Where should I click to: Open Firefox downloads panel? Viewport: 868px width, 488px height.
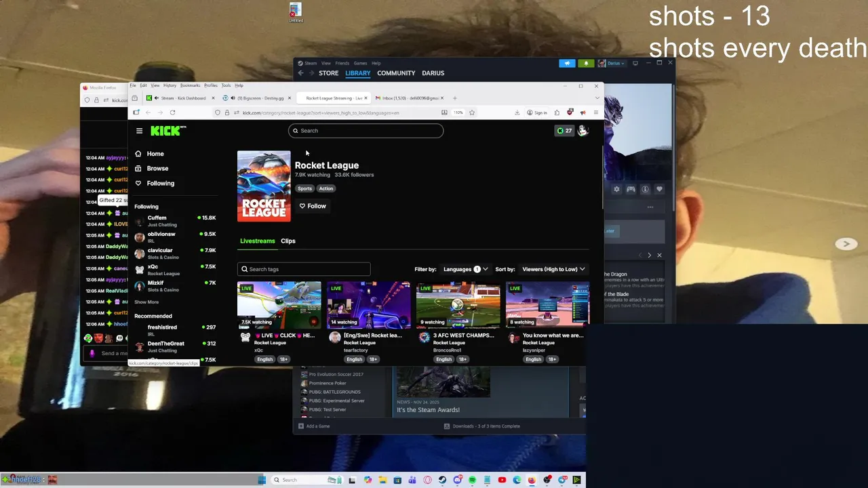coord(517,113)
